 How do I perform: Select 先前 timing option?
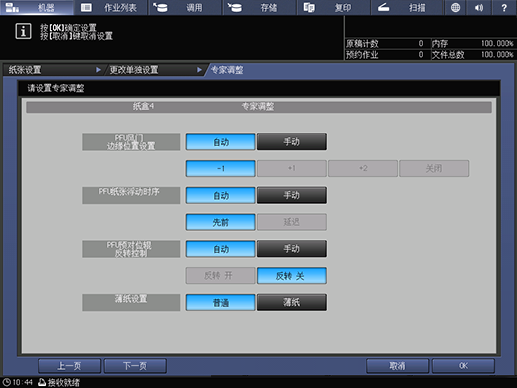(221, 222)
